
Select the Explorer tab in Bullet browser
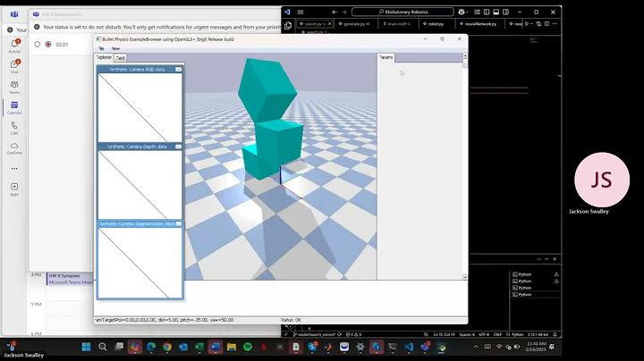pyautogui.click(x=104, y=57)
